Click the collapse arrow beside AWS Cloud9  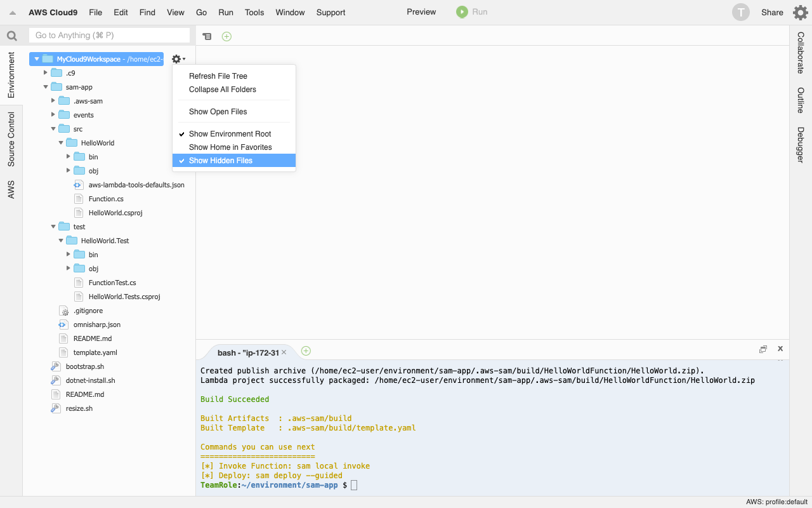click(12, 13)
